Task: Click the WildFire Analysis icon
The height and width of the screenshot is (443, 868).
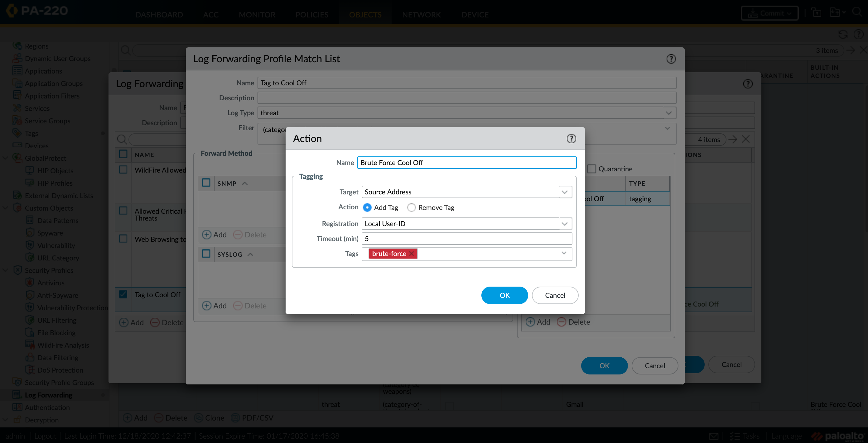Action: (x=29, y=345)
